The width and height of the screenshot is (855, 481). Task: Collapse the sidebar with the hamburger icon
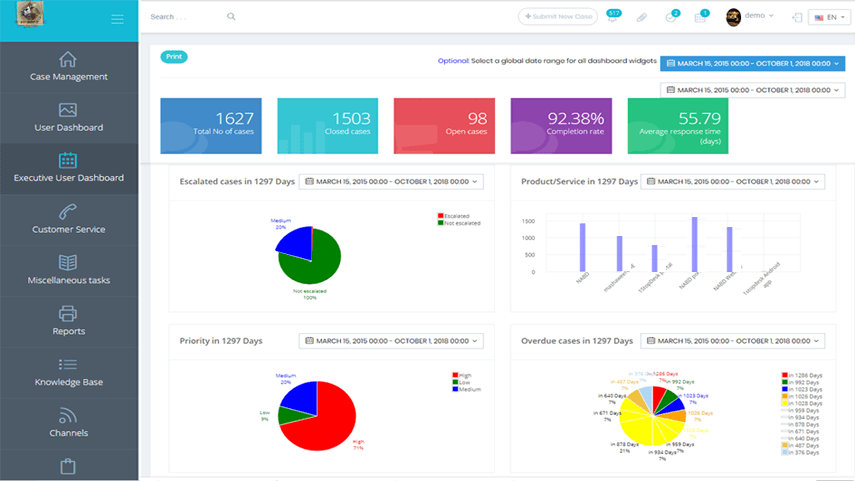pos(117,19)
